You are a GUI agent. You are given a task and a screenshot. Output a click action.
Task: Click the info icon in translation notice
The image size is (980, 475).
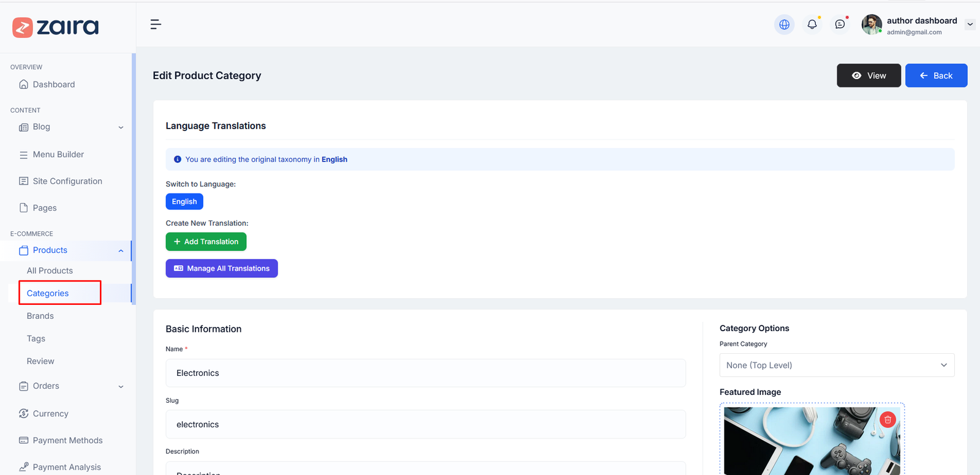pos(178,159)
